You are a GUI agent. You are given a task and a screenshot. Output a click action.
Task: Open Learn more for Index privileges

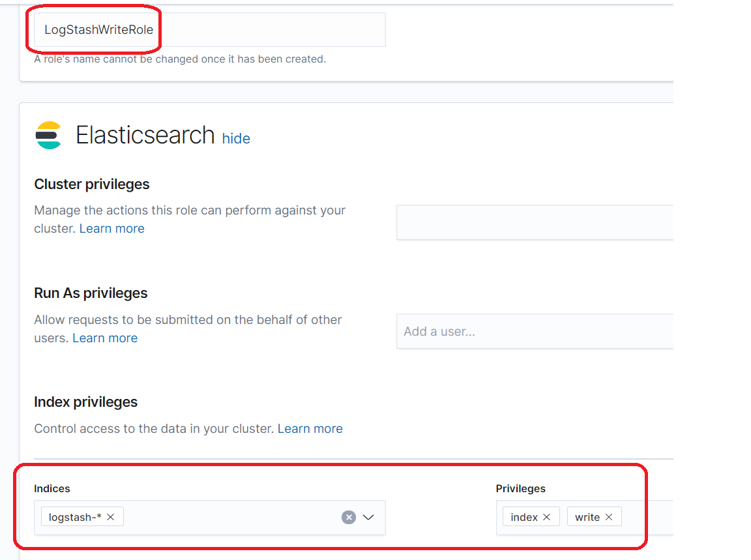[310, 428]
